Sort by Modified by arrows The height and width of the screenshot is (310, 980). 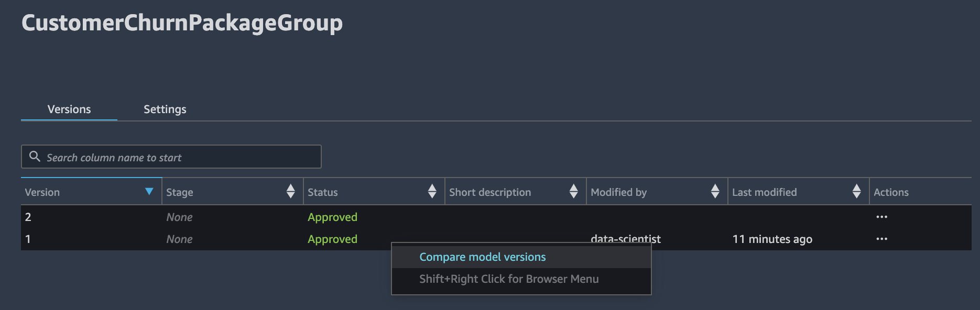(715, 192)
